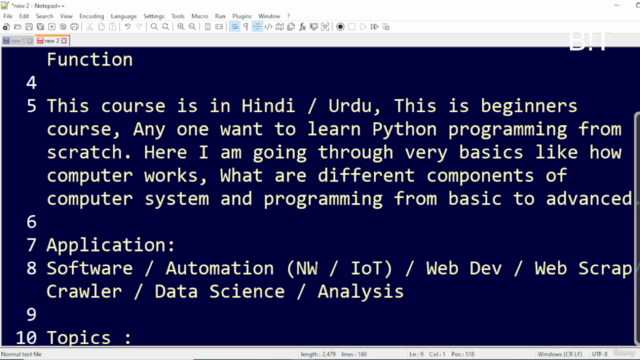Click the Cut scissors icon

point(90,27)
